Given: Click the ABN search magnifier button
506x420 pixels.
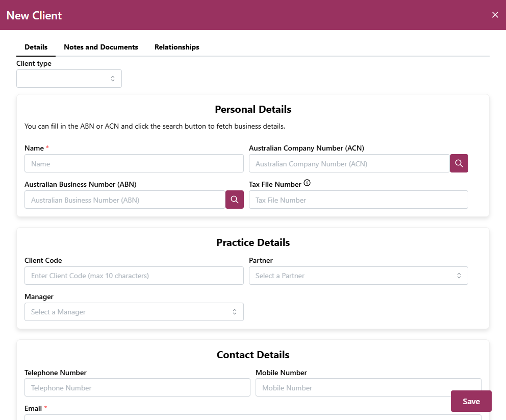Looking at the screenshot, I should click(x=234, y=200).
